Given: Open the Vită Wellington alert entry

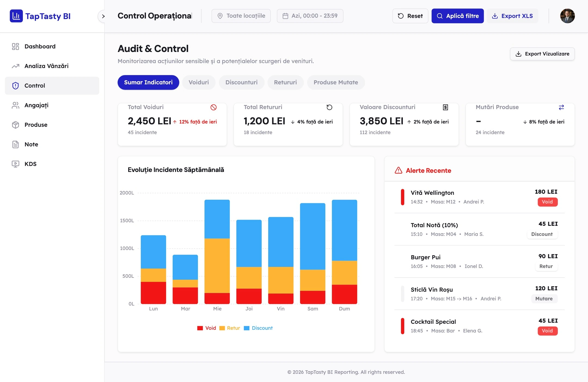Looking at the screenshot, I should click(x=479, y=197).
